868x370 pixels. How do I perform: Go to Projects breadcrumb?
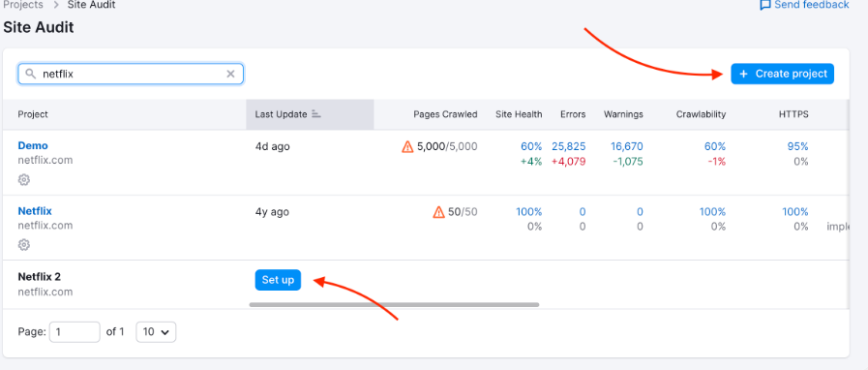coord(22,5)
